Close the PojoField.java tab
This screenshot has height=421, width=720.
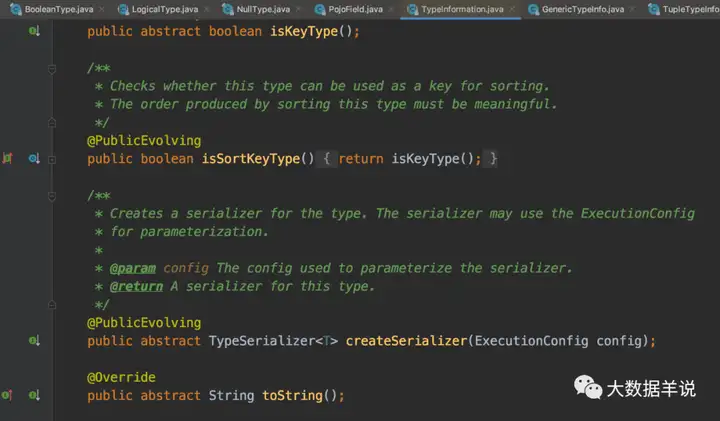point(391,9)
